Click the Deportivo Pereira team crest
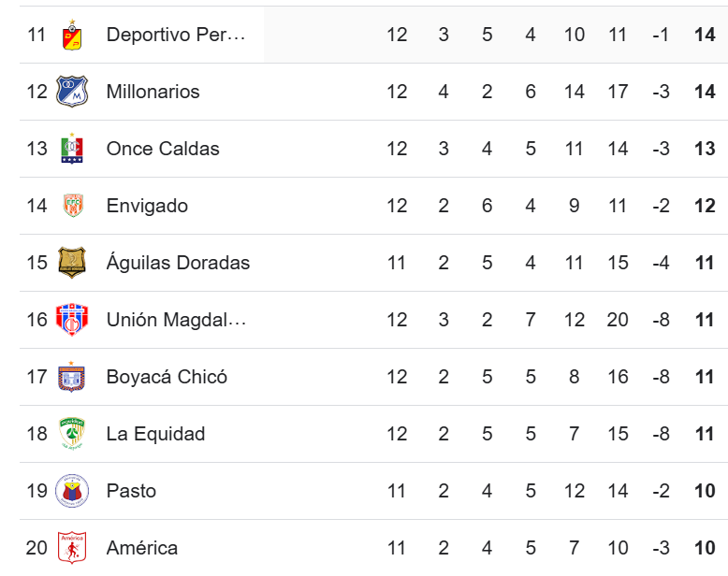 click(72, 35)
